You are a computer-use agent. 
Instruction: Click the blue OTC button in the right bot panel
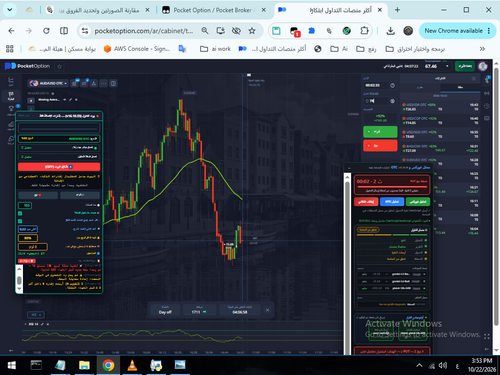[x=392, y=202]
